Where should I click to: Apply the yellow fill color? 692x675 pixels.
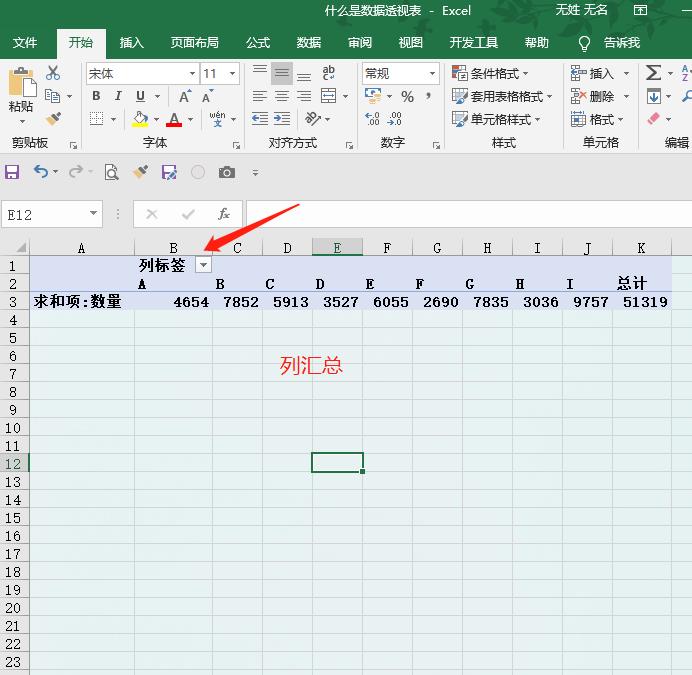(140, 119)
